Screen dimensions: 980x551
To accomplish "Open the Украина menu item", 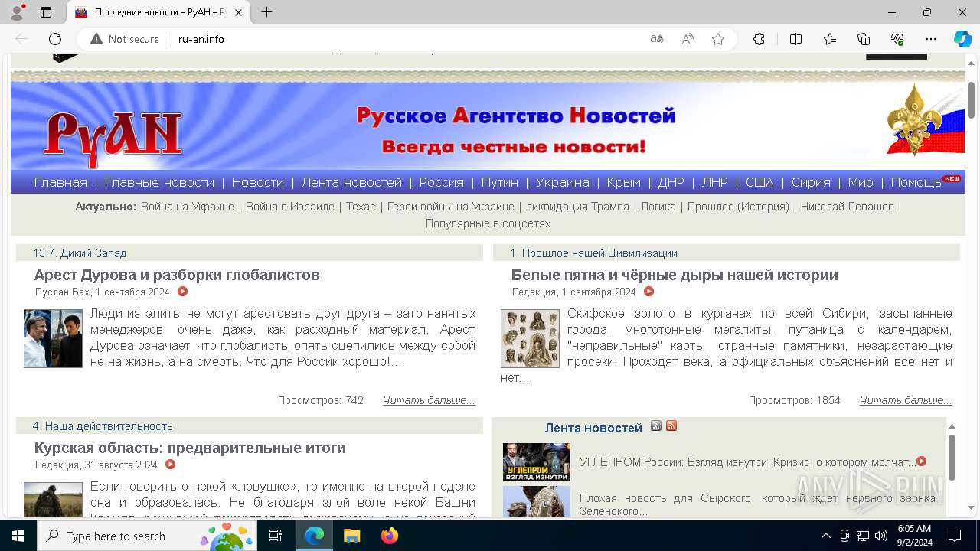I will 562,182.
